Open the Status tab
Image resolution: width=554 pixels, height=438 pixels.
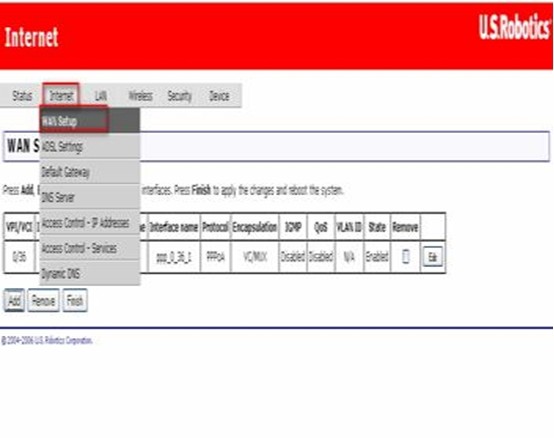point(22,96)
